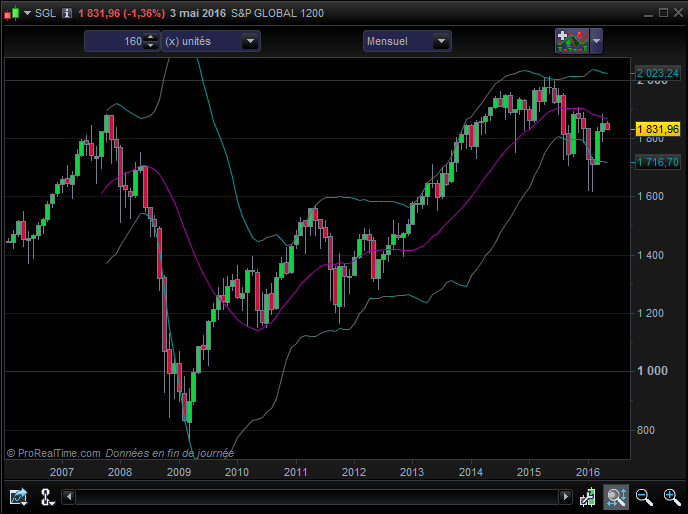Maximize the chart window
Screen dimensions: 688x514
pyautogui.click(x=663, y=13)
